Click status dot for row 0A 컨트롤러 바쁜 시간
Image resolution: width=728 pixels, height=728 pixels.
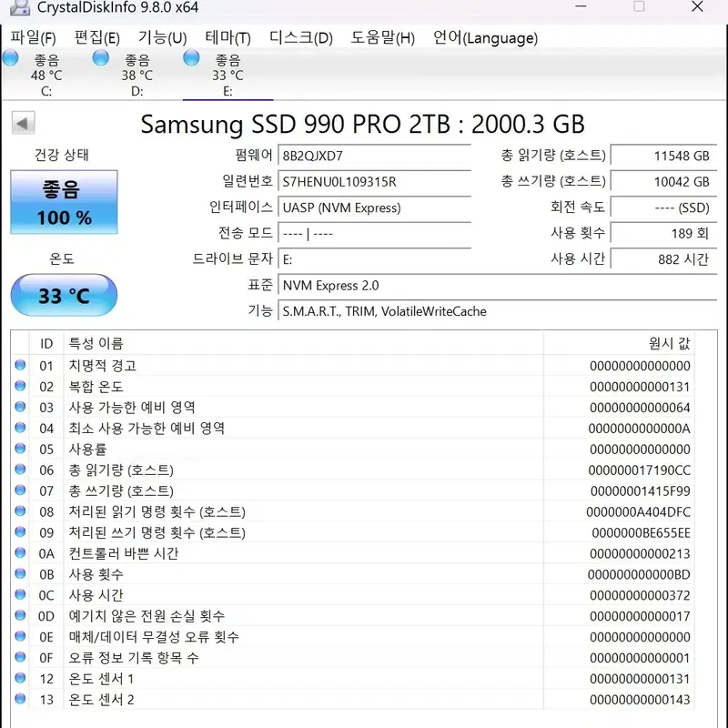point(20,553)
